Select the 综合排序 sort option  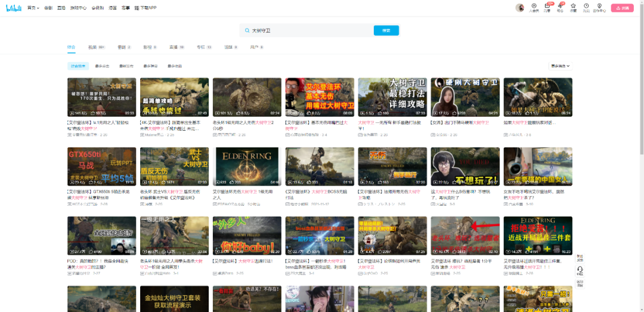click(x=78, y=66)
